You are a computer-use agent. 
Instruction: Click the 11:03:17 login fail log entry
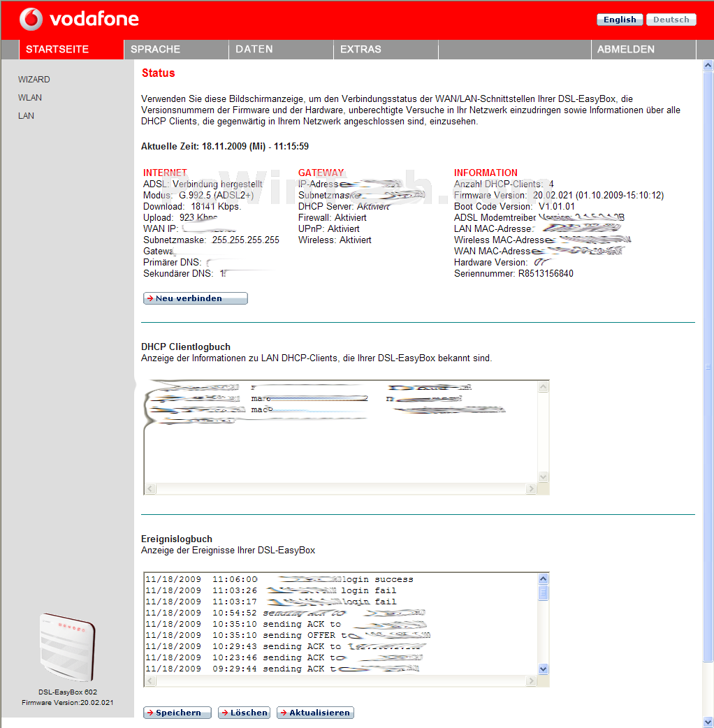[x=271, y=602]
